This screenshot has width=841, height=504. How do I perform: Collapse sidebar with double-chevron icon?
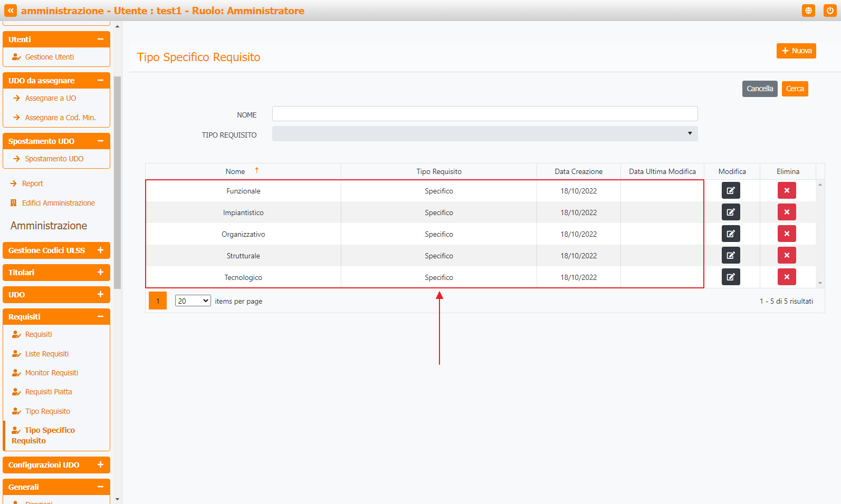pyautogui.click(x=11, y=11)
